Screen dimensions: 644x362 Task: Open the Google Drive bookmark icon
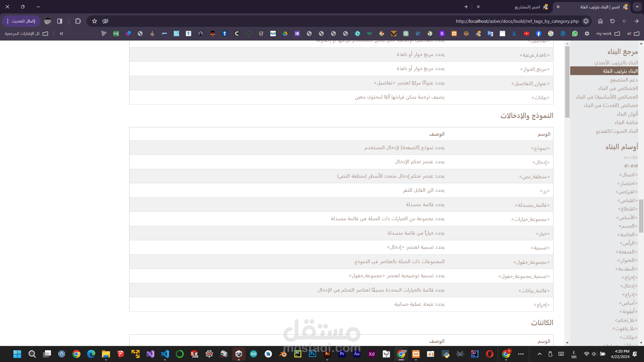coord(285,34)
